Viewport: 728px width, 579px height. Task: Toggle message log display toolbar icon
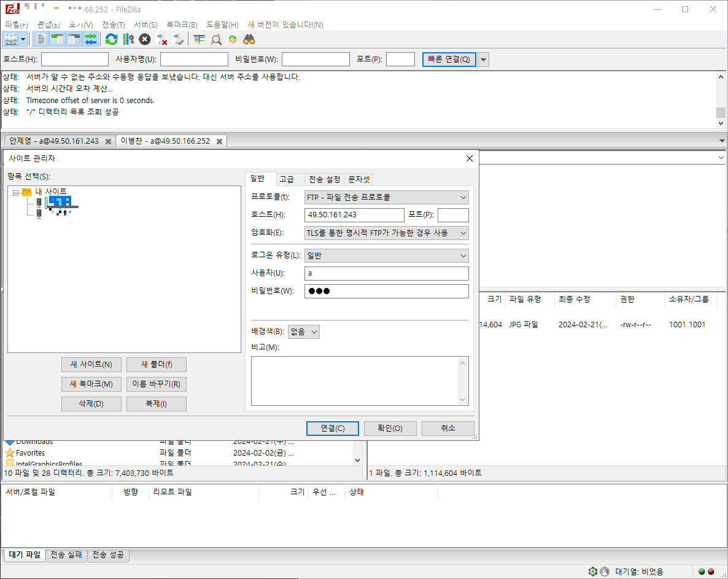click(41, 39)
